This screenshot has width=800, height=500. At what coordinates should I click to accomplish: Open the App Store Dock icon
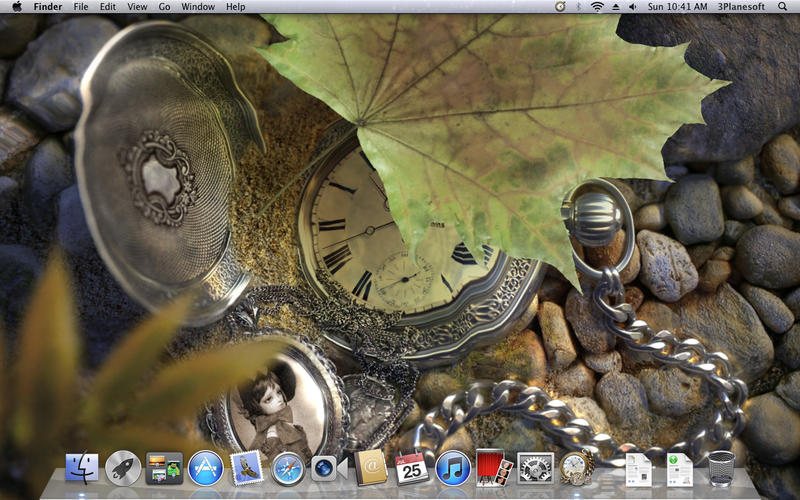(x=206, y=468)
